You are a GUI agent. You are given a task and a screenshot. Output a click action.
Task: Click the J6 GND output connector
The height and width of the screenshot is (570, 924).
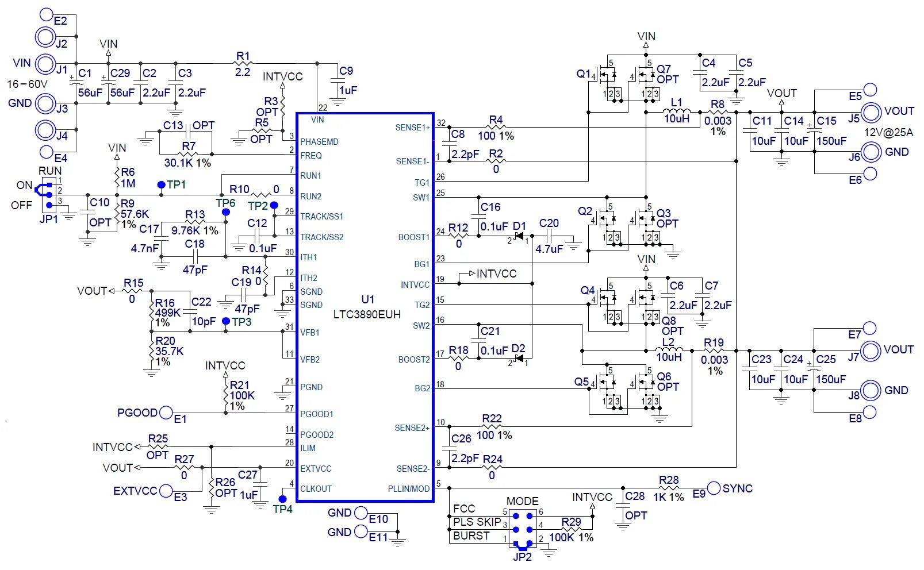click(871, 152)
